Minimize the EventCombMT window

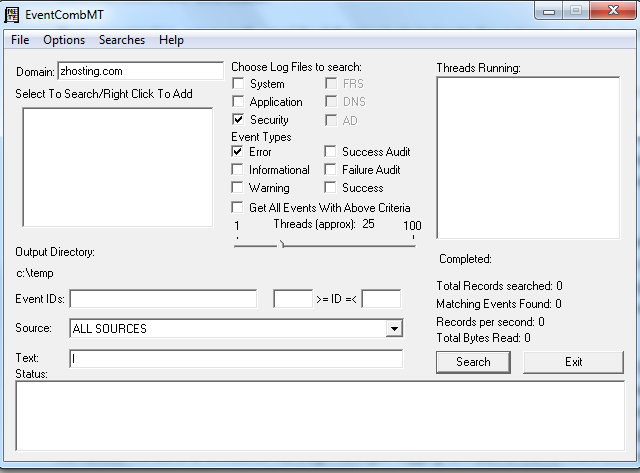(x=549, y=11)
